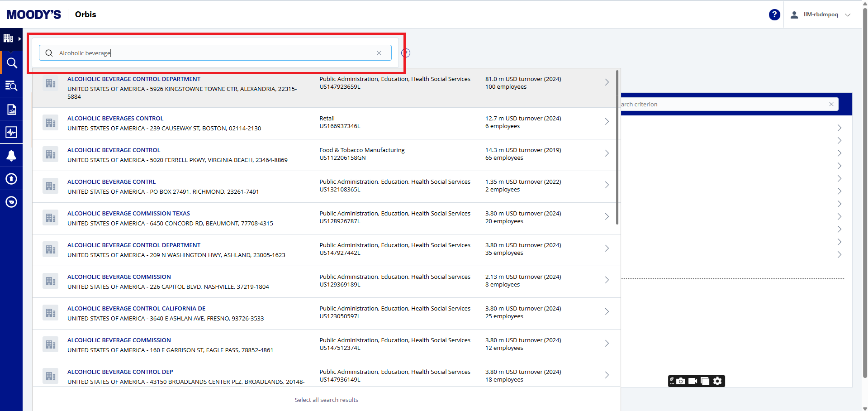
Task: Open the capture toolbar settings gear
Action: pos(717,381)
